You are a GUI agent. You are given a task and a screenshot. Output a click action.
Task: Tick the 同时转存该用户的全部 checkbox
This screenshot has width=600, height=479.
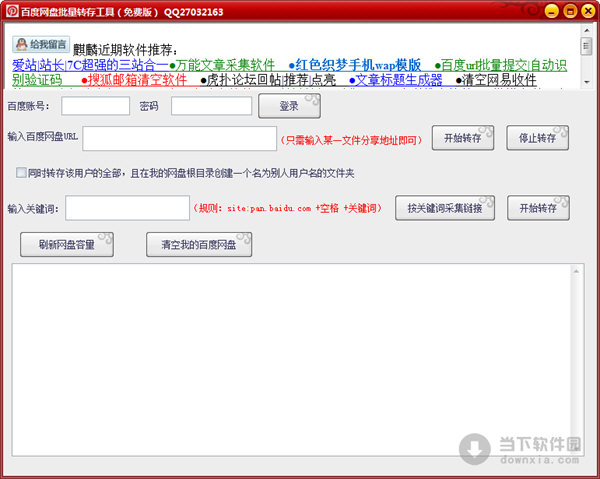click(21, 173)
